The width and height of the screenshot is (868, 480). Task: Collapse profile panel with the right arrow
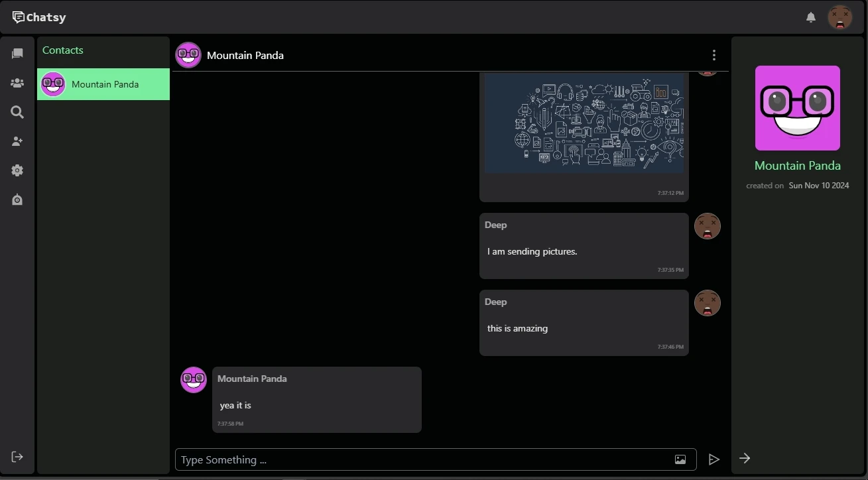[745, 458]
